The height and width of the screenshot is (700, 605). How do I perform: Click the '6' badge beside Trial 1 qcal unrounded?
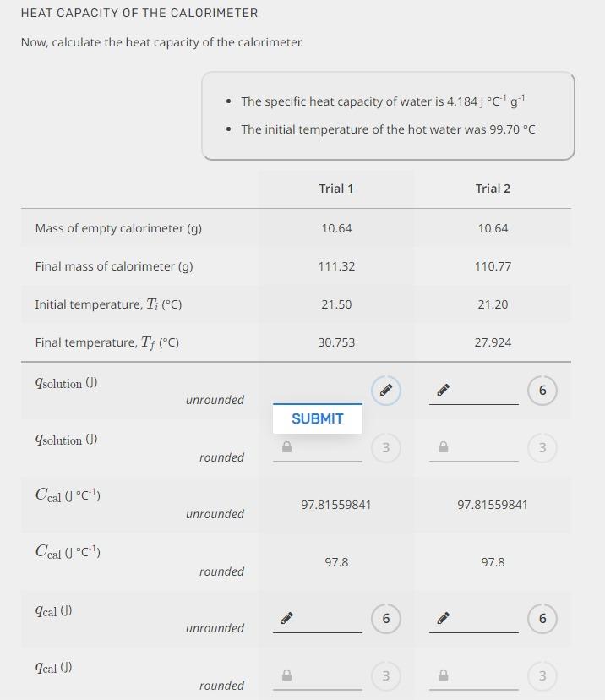(x=385, y=618)
